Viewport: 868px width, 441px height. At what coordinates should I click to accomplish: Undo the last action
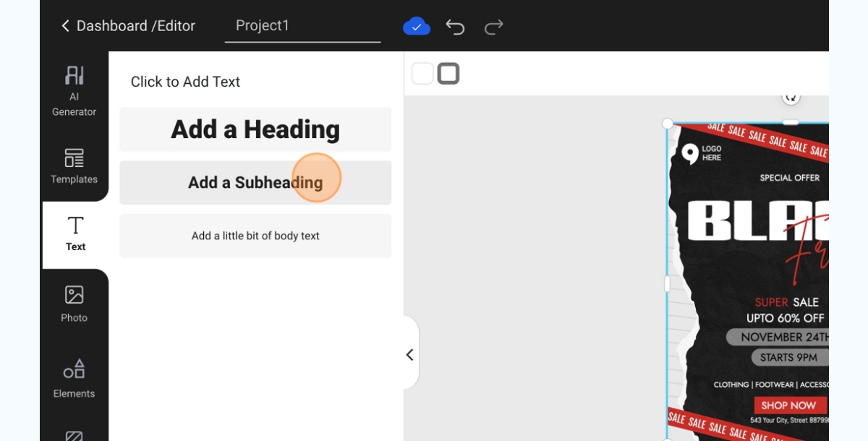[x=455, y=27]
